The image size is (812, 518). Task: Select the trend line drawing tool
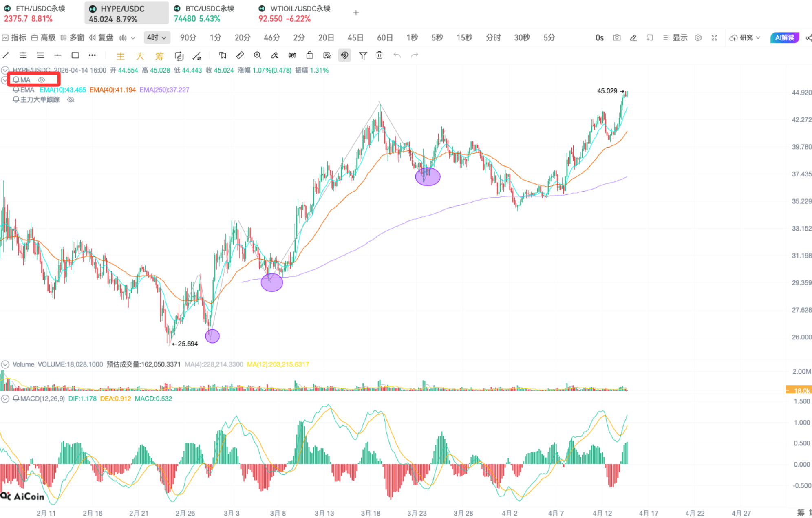point(6,55)
